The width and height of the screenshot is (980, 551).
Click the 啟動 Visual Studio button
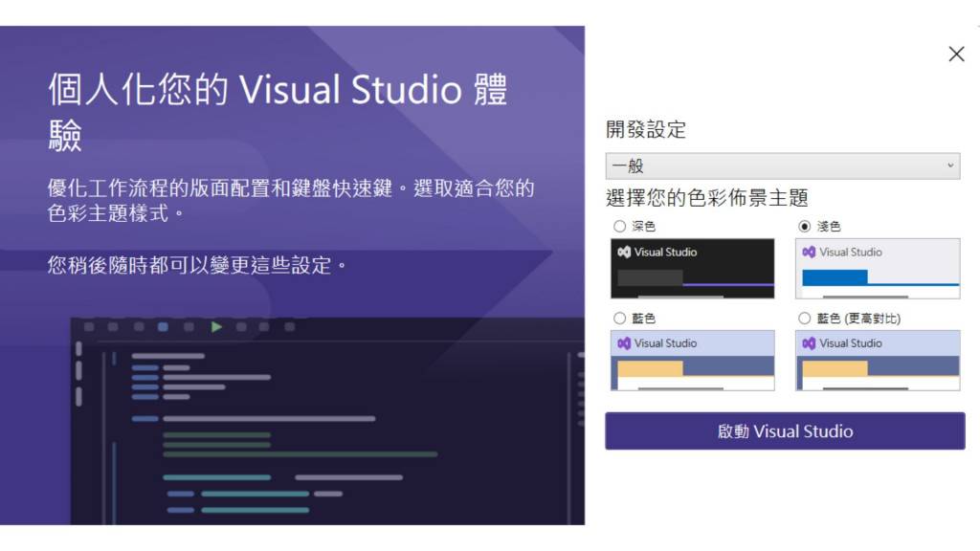pos(785,431)
